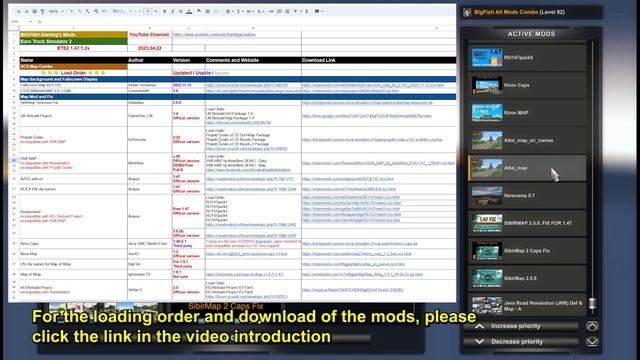
Task: Open the Text wrapping dropdown
Action: pyautogui.click(x=250, y=11)
